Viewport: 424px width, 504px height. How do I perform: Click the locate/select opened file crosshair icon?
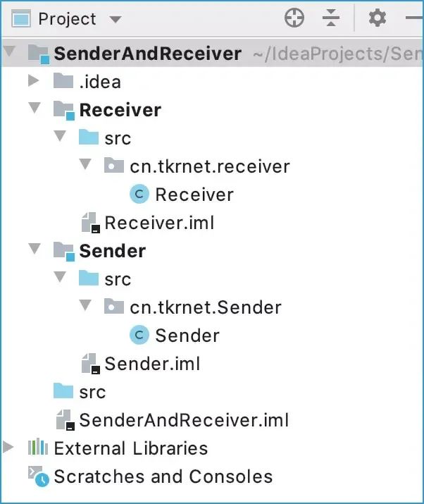[x=294, y=18]
